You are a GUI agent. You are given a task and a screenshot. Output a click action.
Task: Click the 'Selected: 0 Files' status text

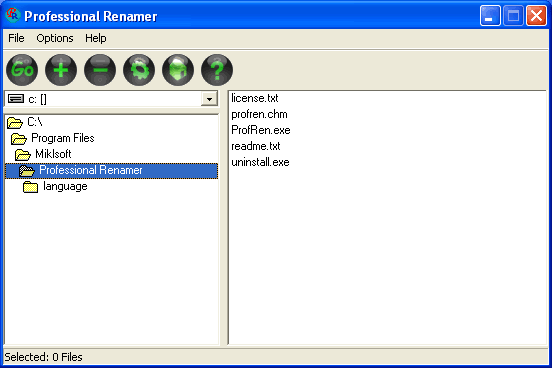pyautogui.click(x=43, y=357)
